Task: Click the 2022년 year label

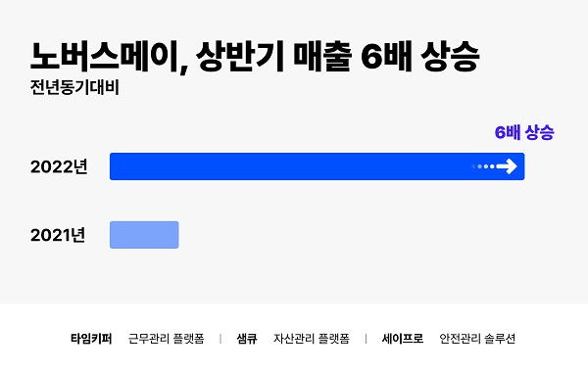Action: (59, 166)
